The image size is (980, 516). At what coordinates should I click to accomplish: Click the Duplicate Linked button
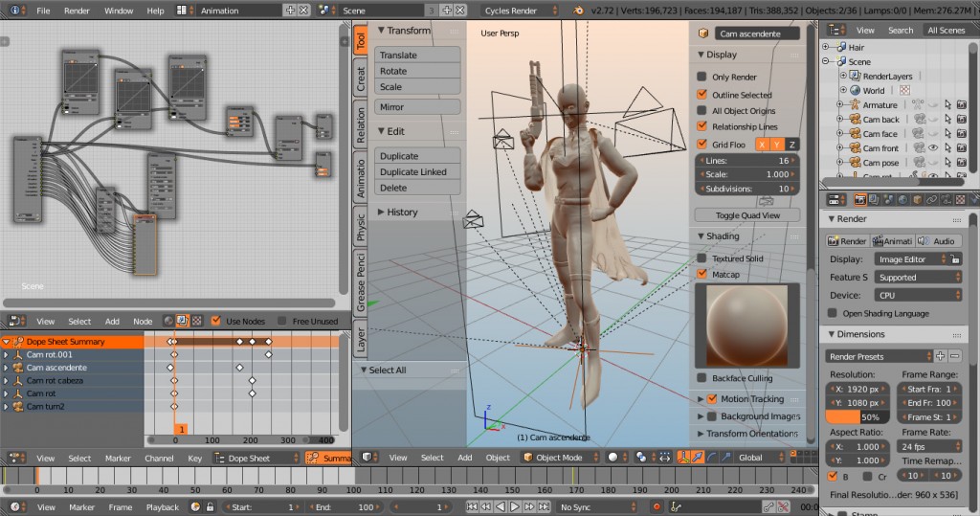coord(417,172)
